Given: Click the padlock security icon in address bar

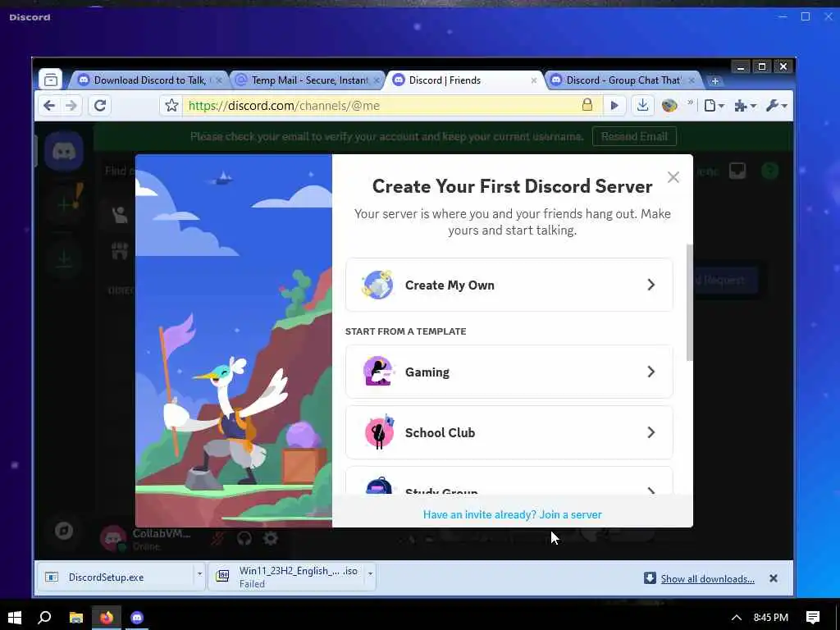Looking at the screenshot, I should 587,105.
